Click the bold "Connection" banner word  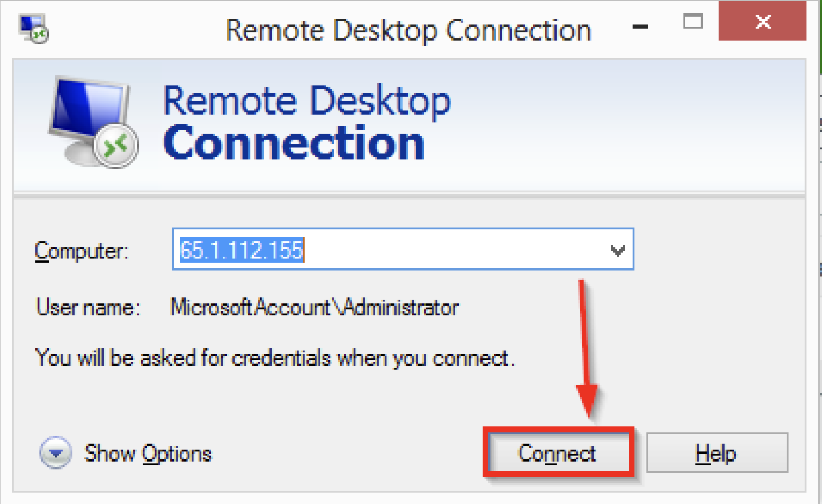(x=294, y=144)
